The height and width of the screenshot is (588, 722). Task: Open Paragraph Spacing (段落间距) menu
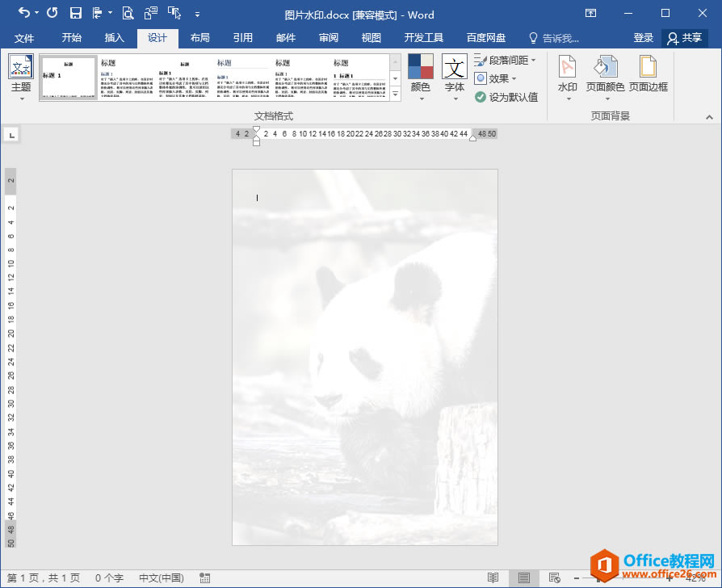pos(505,61)
